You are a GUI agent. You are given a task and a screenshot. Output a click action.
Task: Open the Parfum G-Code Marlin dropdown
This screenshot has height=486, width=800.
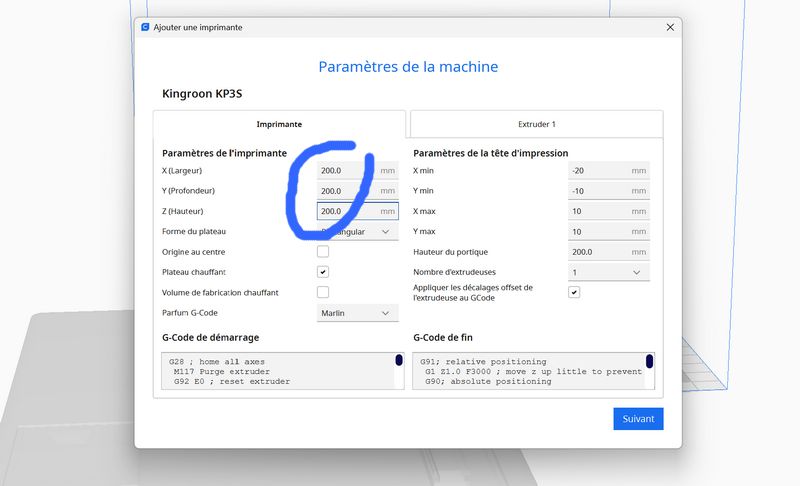(x=357, y=313)
